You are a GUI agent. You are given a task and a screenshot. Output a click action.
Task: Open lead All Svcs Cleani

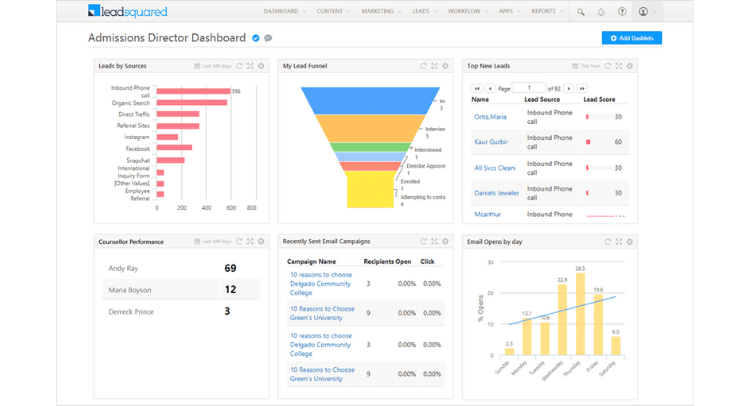pyautogui.click(x=495, y=168)
